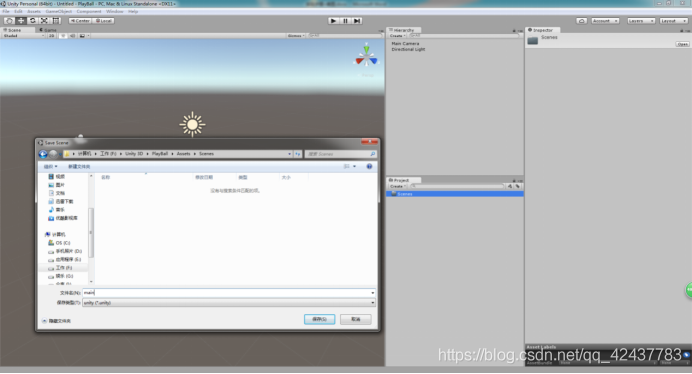Open the Account dropdown
The height and width of the screenshot is (374, 692).
[605, 21]
